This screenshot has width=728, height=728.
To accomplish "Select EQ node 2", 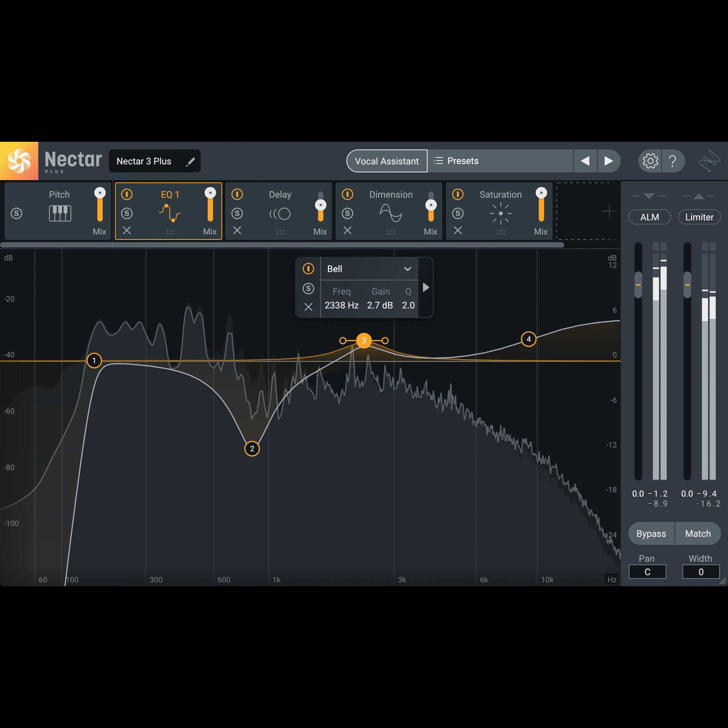I will (252, 449).
